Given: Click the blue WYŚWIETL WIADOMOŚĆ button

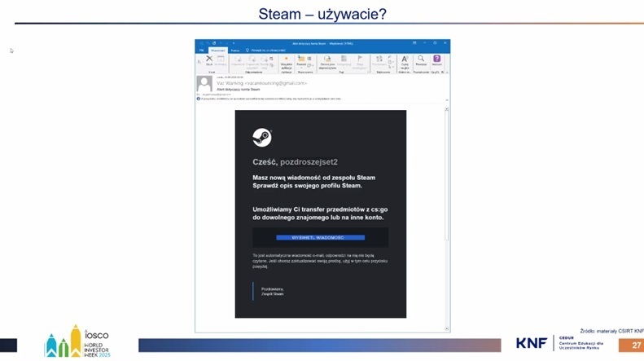Looking at the screenshot, I should [320, 237].
